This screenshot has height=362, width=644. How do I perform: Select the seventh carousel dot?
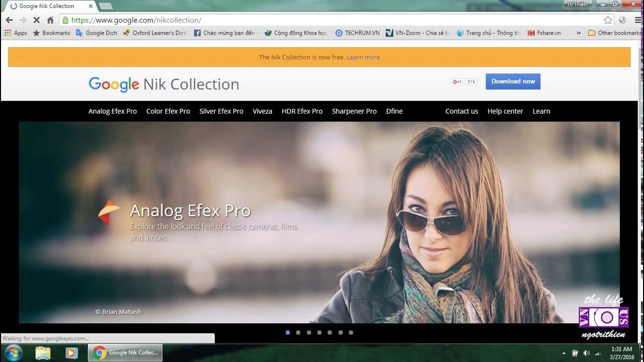(351, 332)
